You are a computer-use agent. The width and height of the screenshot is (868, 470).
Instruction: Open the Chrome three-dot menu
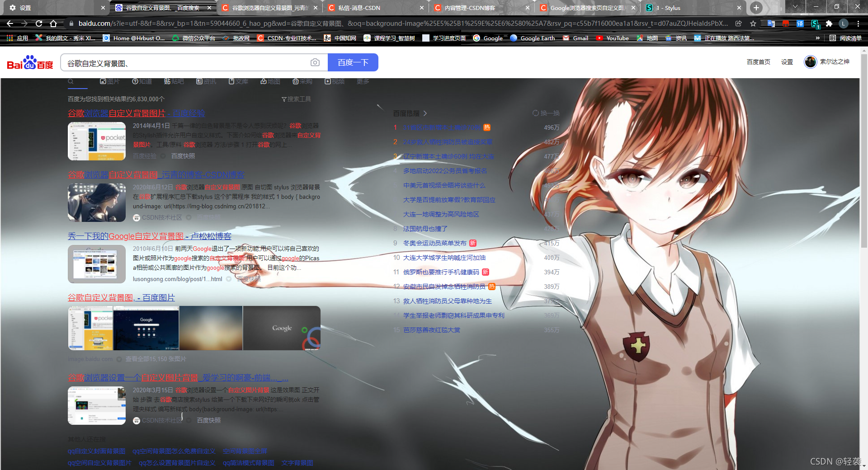tap(858, 23)
